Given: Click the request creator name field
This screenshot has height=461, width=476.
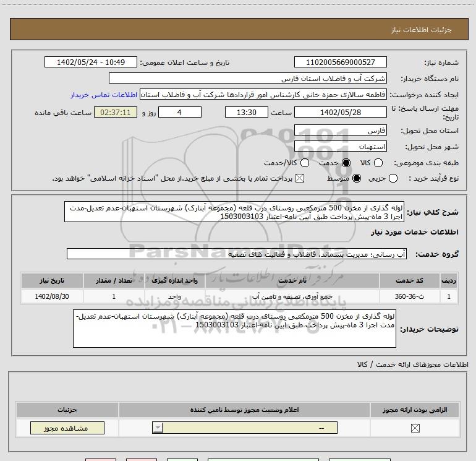Looking at the screenshot, I should tap(263, 95).
